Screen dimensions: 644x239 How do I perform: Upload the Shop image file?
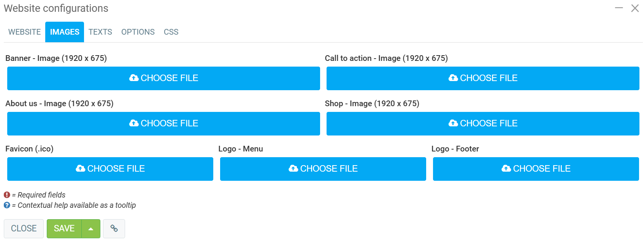483,123
